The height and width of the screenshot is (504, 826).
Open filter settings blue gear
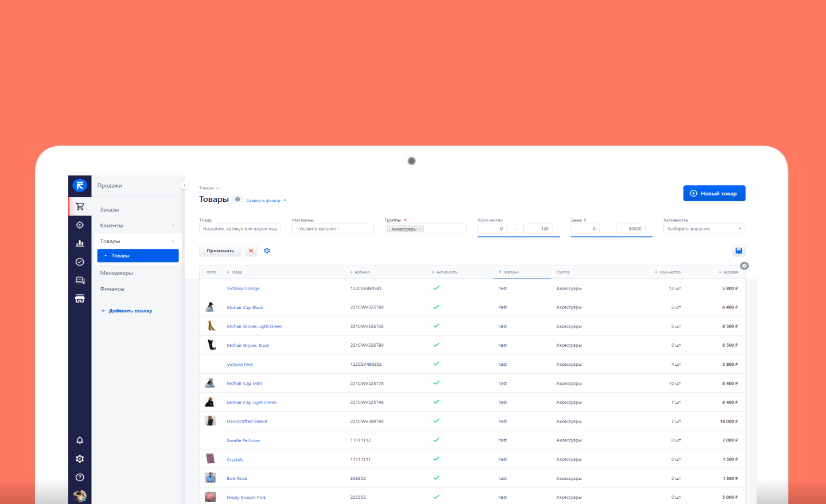(267, 251)
